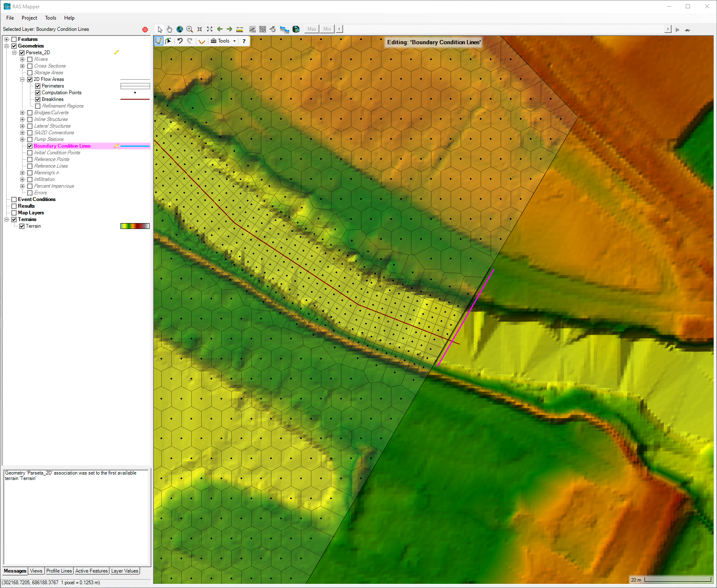Click the Terrain color ramp swatch
The width and height of the screenshot is (717, 588).
coord(135,226)
